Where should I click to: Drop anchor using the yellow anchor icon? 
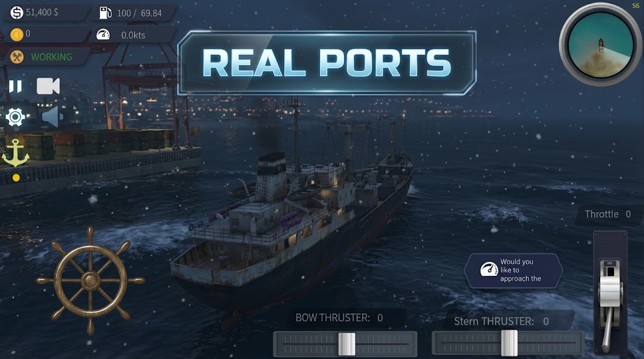tap(15, 153)
